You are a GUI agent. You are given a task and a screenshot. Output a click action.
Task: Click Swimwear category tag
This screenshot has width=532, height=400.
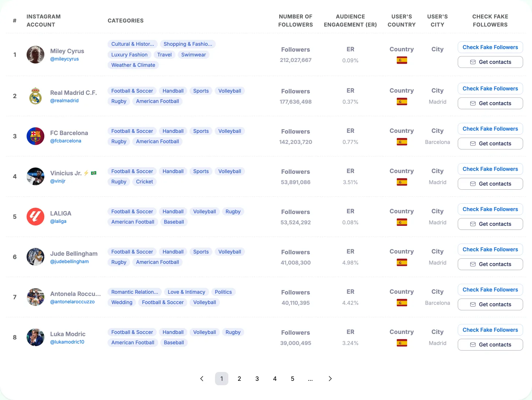tap(194, 55)
